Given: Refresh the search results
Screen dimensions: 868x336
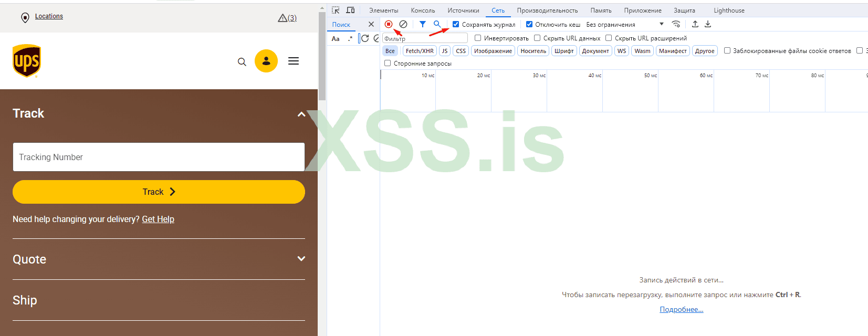Looking at the screenshot, I should (x=365, y=38).
